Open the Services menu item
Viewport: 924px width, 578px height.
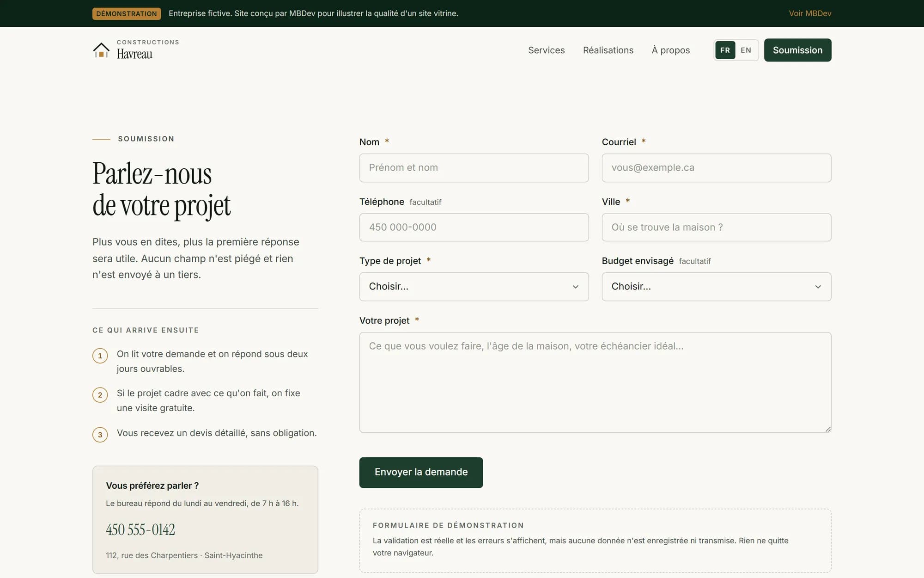pyautogui.click(x=546, y=50)
